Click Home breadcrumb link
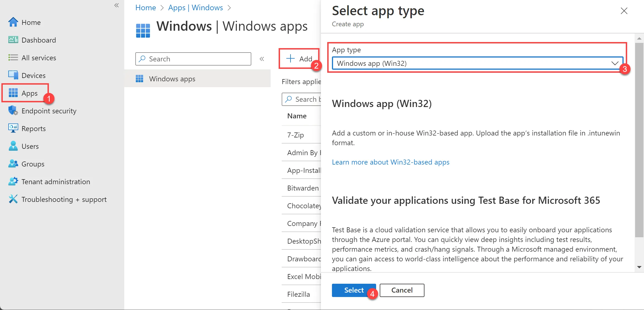The image size is (644, 310). pyautogui.click(x=146, y=7)
